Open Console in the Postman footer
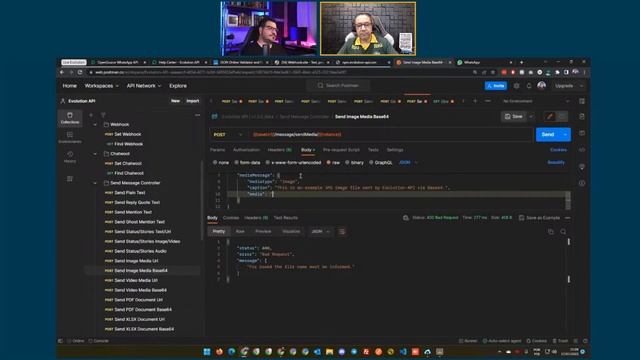This screenshot has height=360, width=640. pos(99,341)
